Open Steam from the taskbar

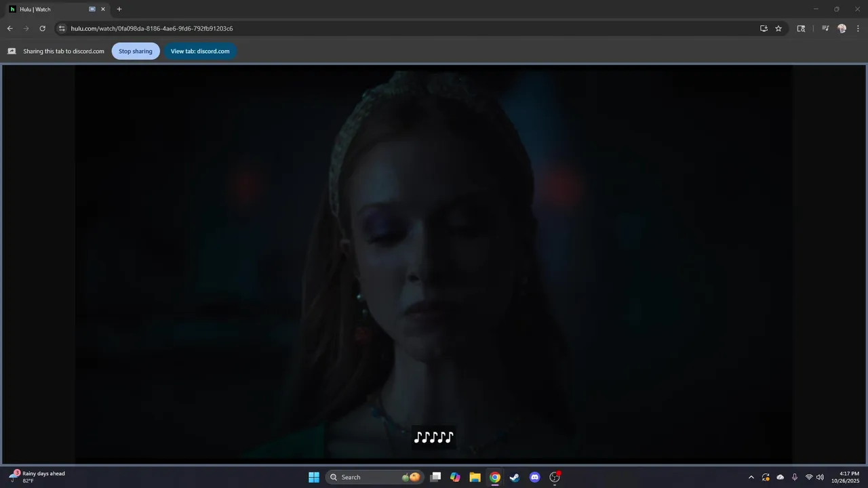tap(515, 477)
